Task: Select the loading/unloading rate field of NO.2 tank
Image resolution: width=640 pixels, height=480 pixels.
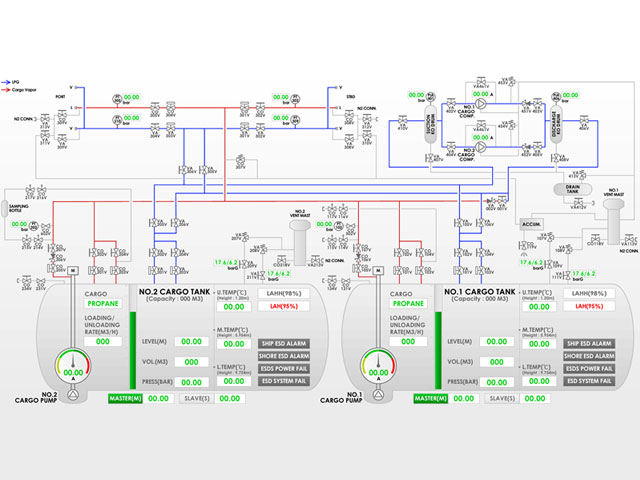Action: pos(103,342)
